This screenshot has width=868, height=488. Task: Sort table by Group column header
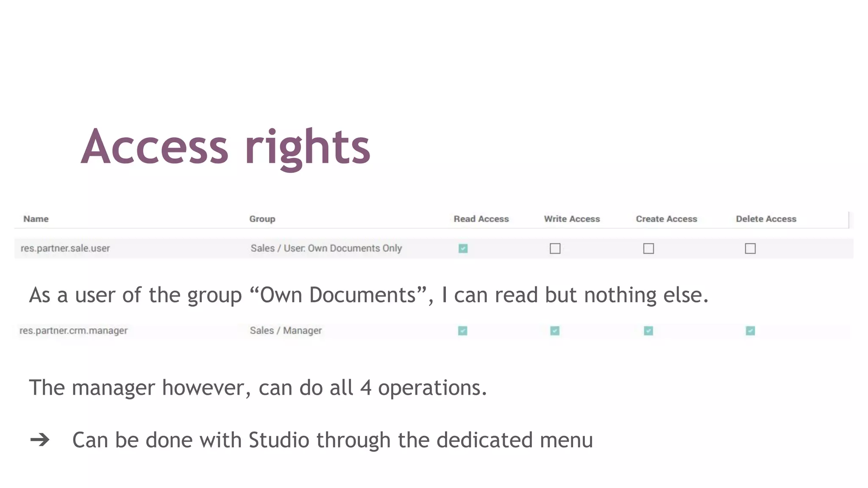coord(262,219)
